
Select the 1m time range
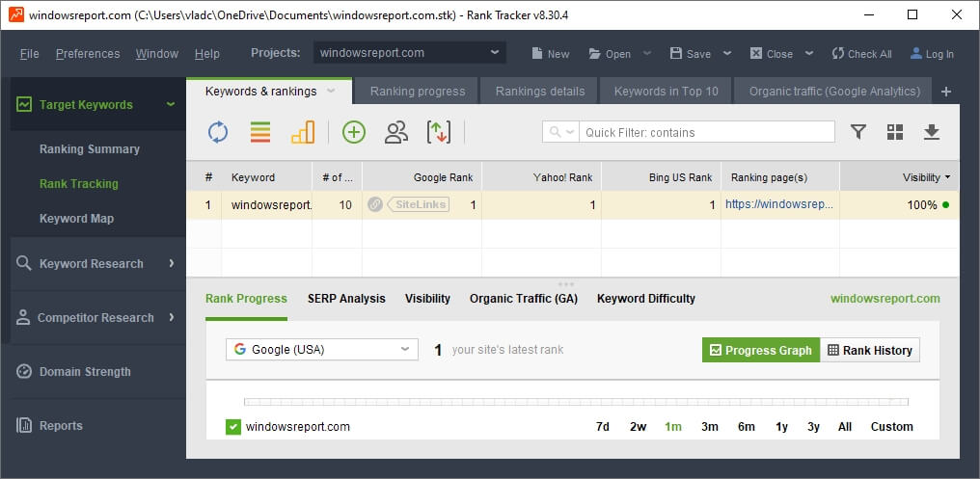coord(673,427)
